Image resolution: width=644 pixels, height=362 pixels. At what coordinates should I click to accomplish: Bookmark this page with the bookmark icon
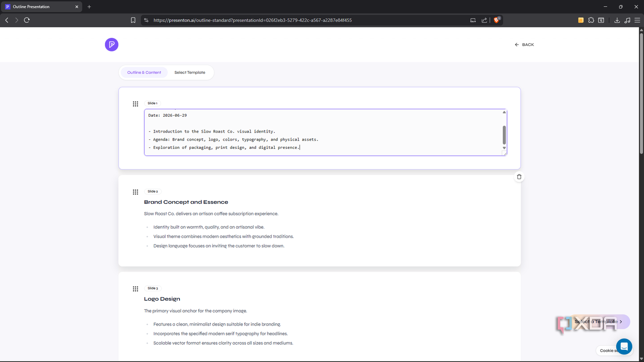tap(133, 20)
